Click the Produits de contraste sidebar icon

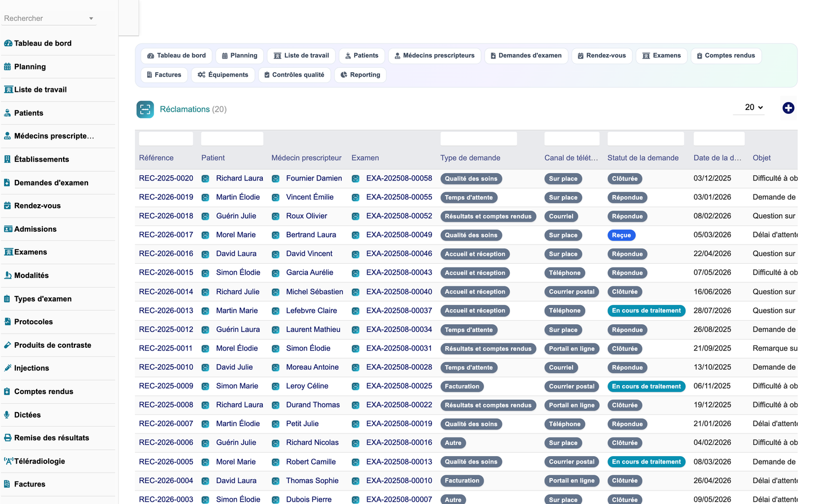click(7, 345)
